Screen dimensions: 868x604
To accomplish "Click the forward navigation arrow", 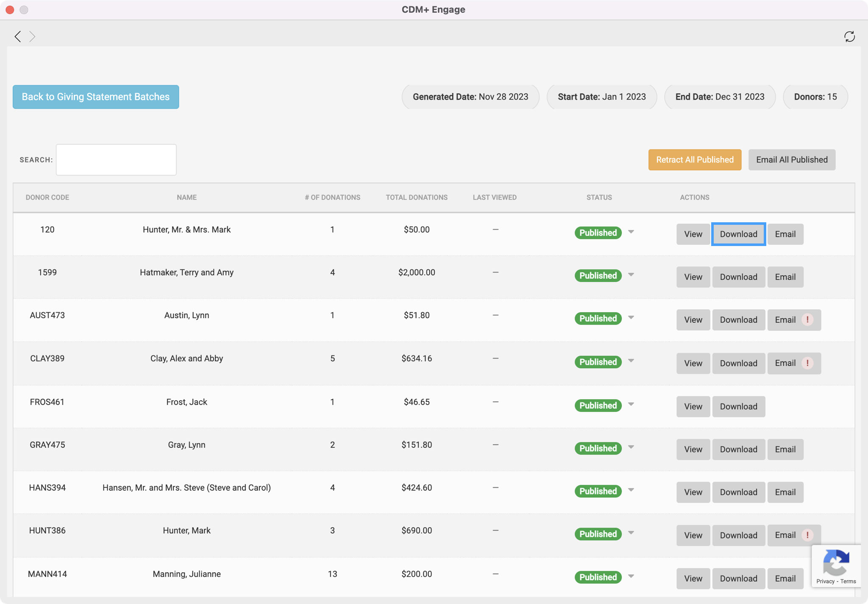I will pos(32,36).
